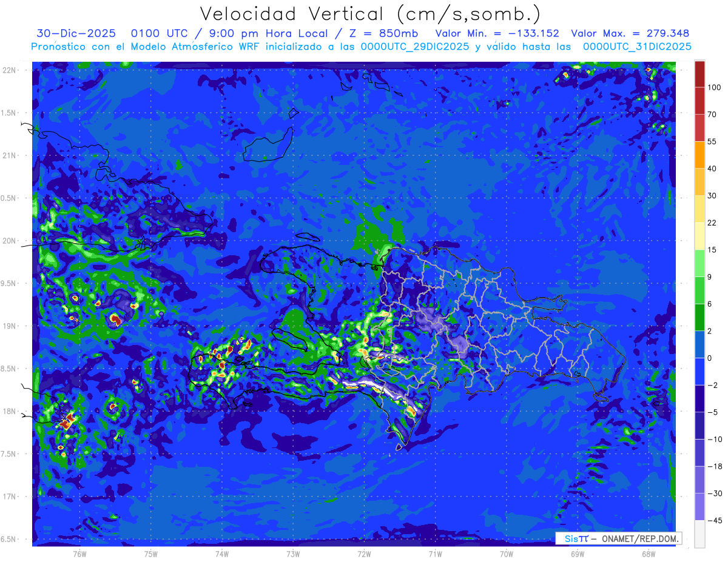
Task: Click the '-10' colorbar value
Action: tap(715, 440)
